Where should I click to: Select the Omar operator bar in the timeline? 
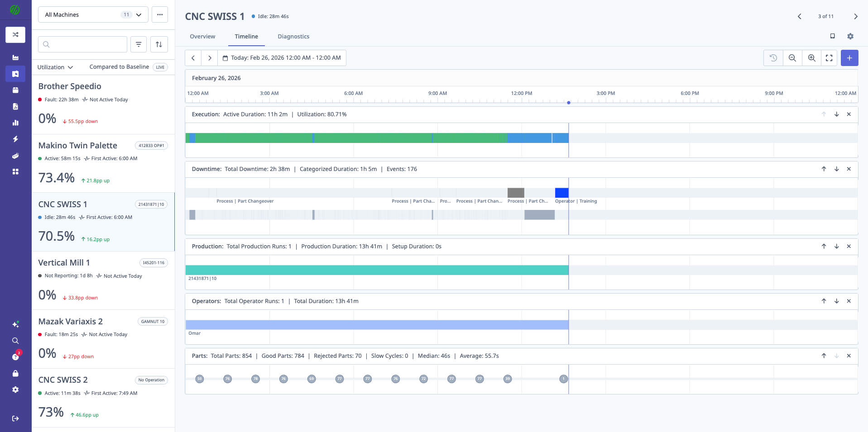[376, 325]
